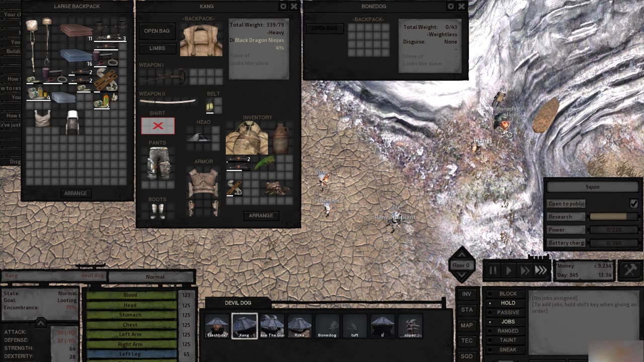
Task: Open the SQD squad tab
Action: click(467, 356)
